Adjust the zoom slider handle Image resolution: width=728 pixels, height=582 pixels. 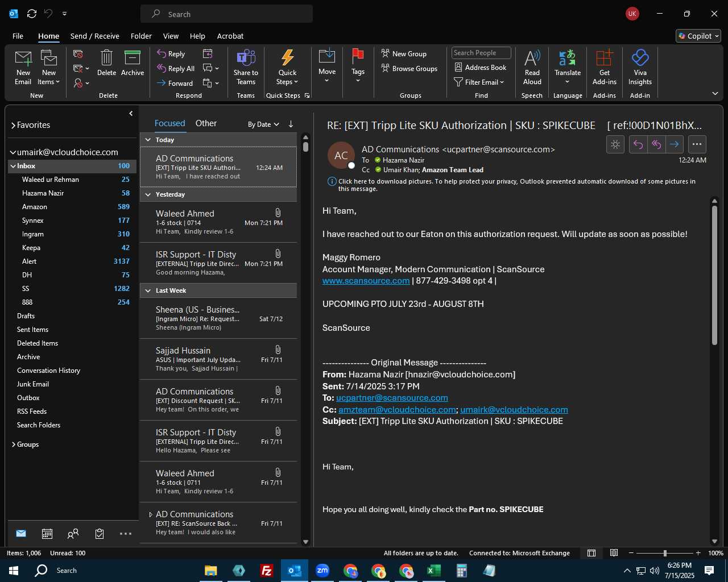coord(665,553)
